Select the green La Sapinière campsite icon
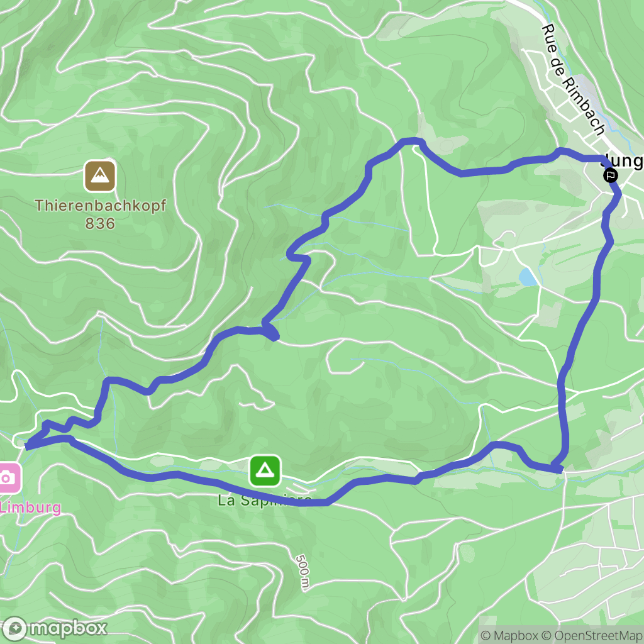Screen dimensions: 644x644 (x=265, y=470)
